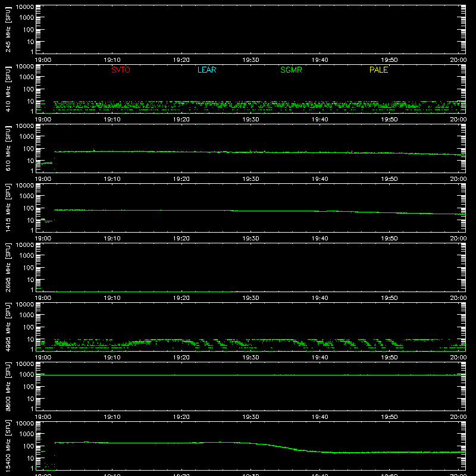Click 19:00 tick below the 610 MHz plot

pos(43,179)
